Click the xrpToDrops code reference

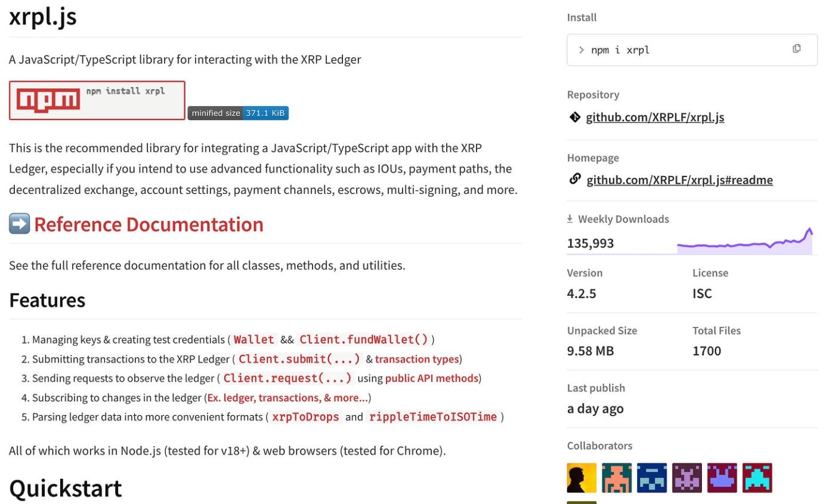pos(305,417)
